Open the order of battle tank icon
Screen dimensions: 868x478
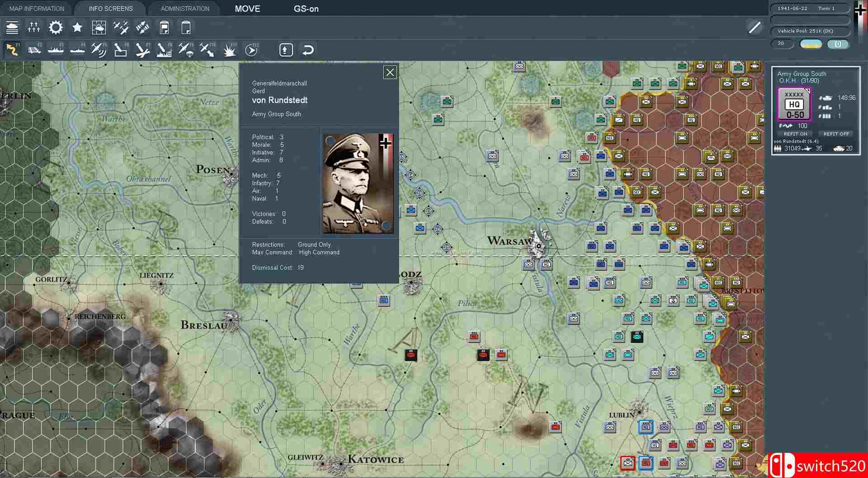[12, 28]
